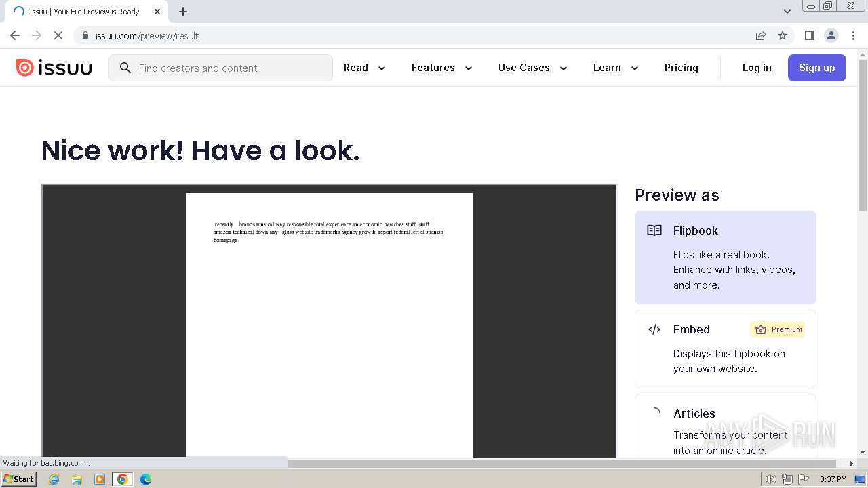
Task: Bookmark this page with star icon
Action: pos(783,35)
